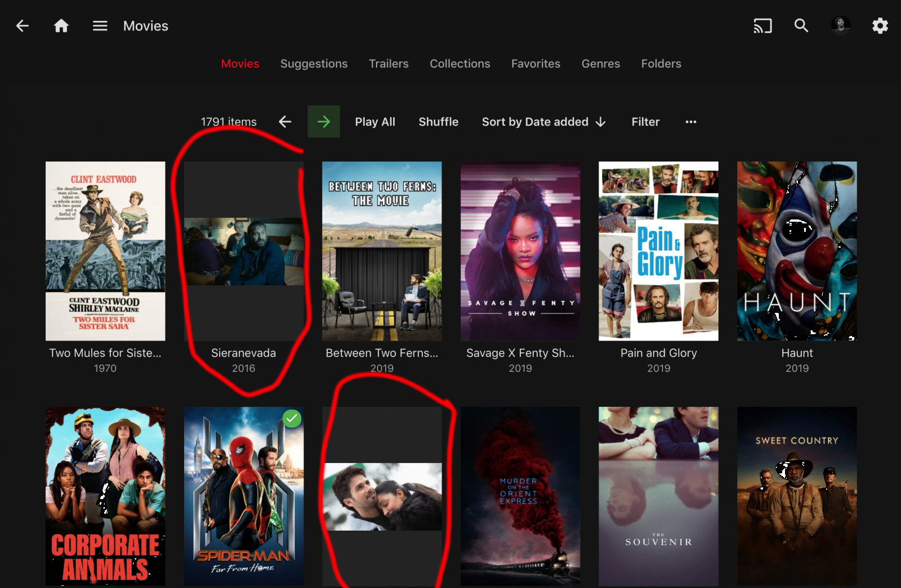Click the Haunt title text

(797, 353)
